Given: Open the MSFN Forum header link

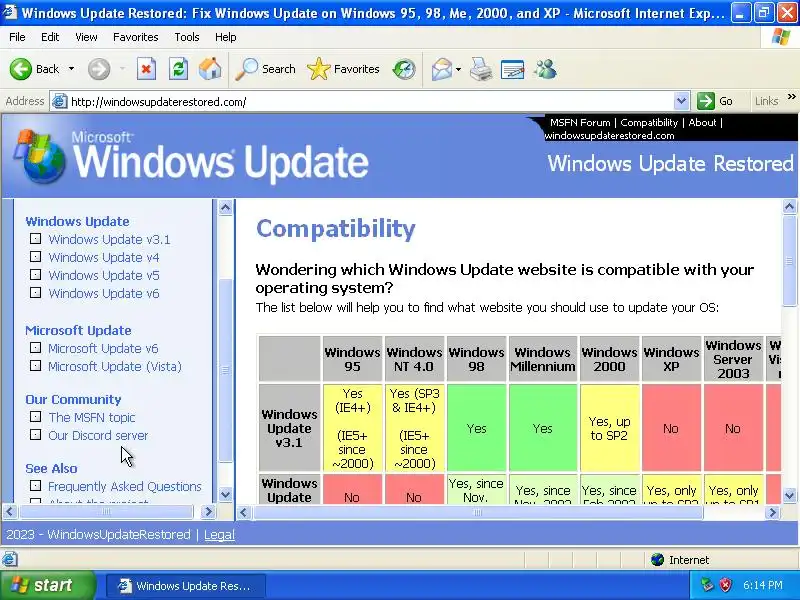Looking at the screenshot, I should (x=580, y=122).
